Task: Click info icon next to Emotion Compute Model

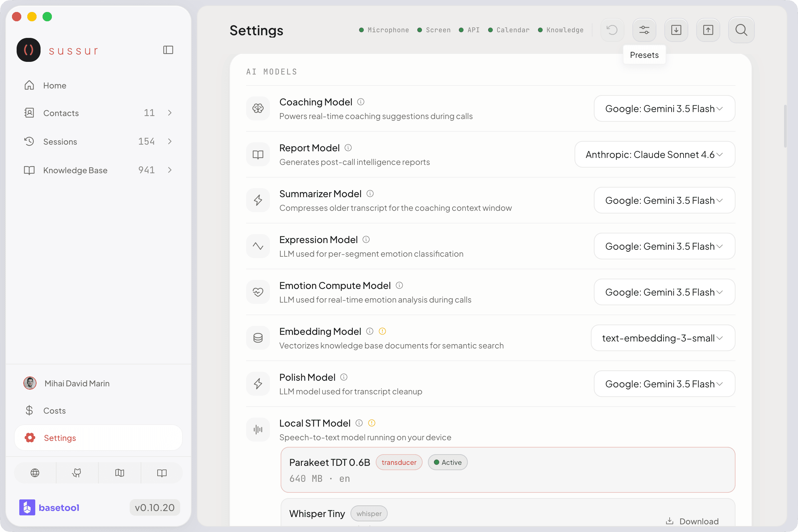Action: coord(399,285)
